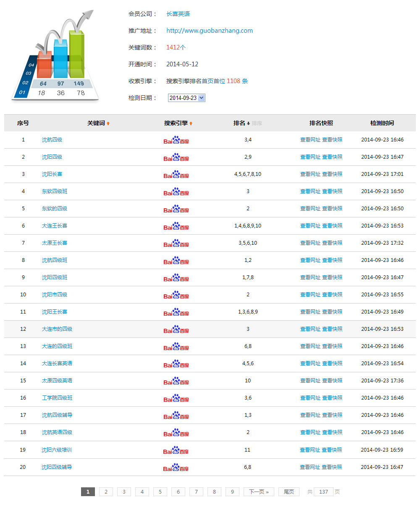
Task: Click the Baidu logo in row 1
Action: point(176,140)
